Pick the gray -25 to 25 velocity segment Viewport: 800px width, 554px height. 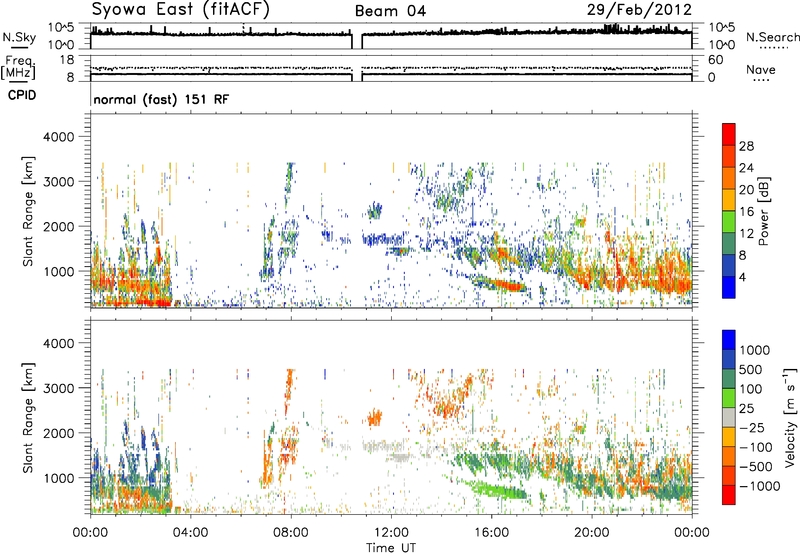tap(729, 417)
